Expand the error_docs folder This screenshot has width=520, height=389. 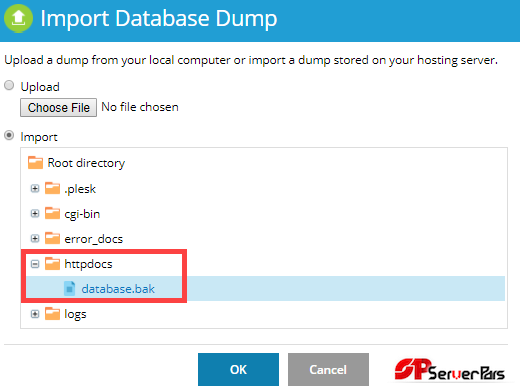[x=35, y=239]
